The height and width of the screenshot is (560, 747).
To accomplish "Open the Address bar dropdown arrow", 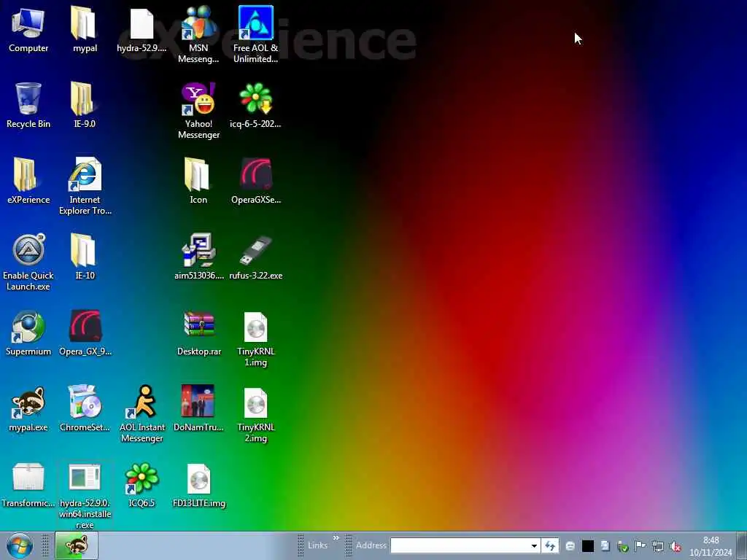I will coord(534,545).
